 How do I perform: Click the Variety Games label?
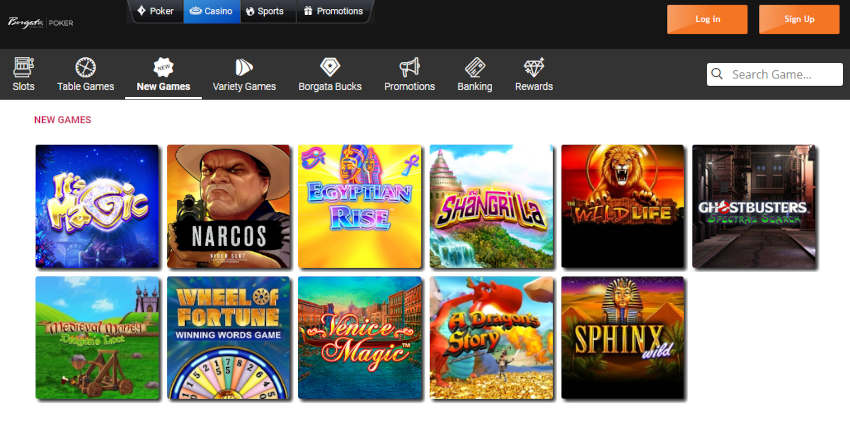[244, 86]
